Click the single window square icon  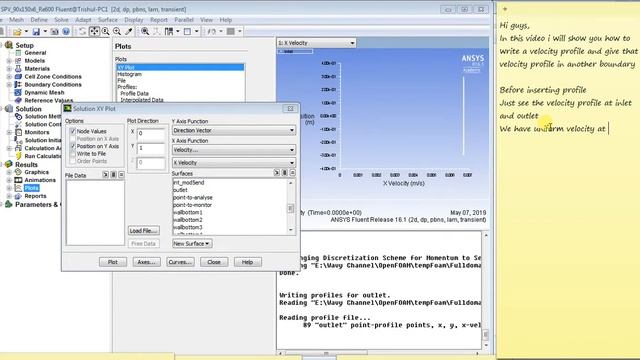(187, 31)
